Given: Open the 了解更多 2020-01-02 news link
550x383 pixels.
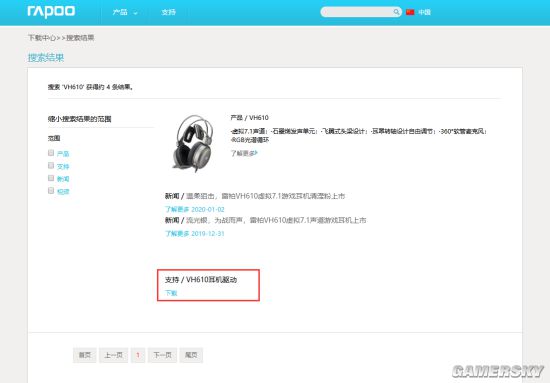Looking at the screenshot, I should (195, 209).
